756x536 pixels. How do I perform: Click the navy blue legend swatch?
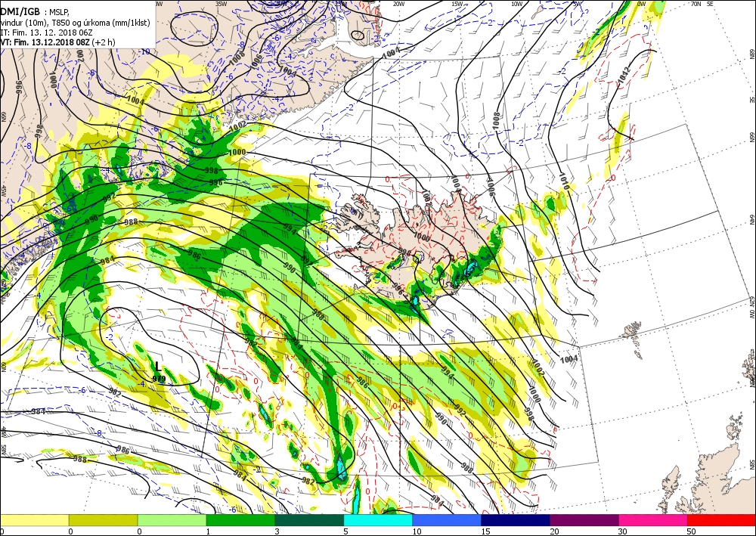point(516,520)
